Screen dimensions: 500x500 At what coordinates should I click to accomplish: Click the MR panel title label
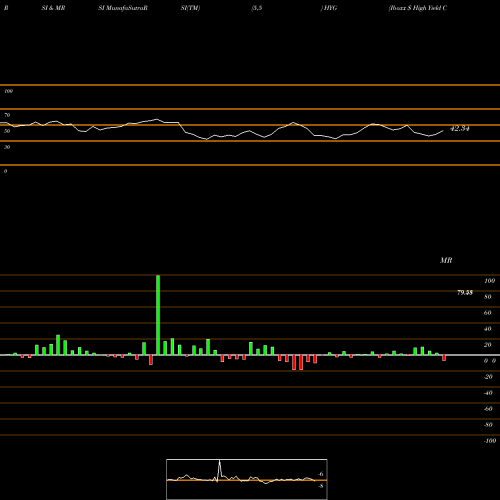click(x=446, y=260)
